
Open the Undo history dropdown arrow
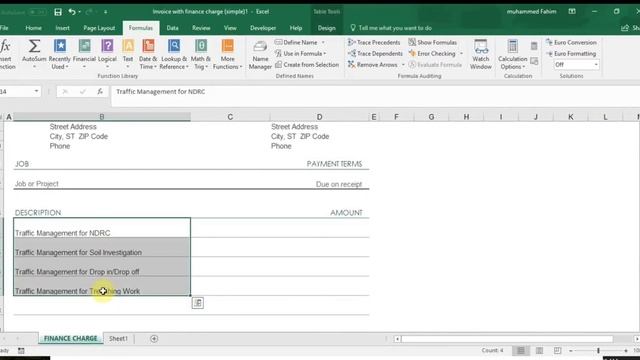click(79, 12)
